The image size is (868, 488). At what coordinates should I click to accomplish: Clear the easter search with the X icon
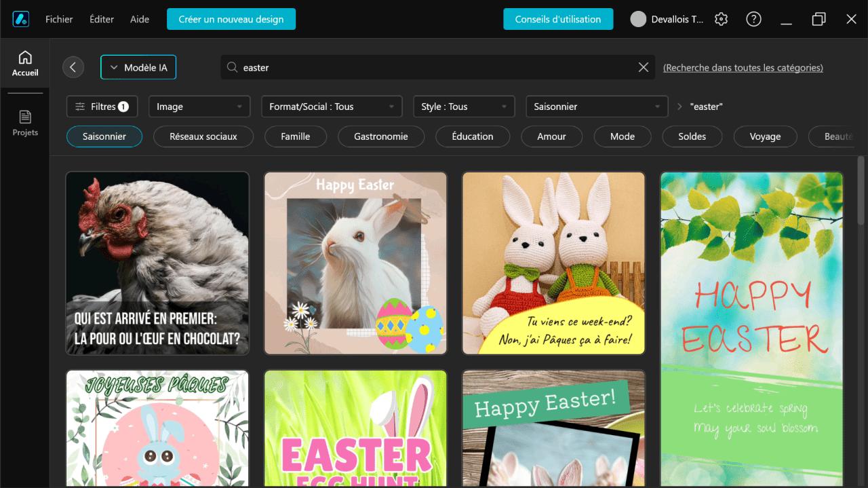644,67
